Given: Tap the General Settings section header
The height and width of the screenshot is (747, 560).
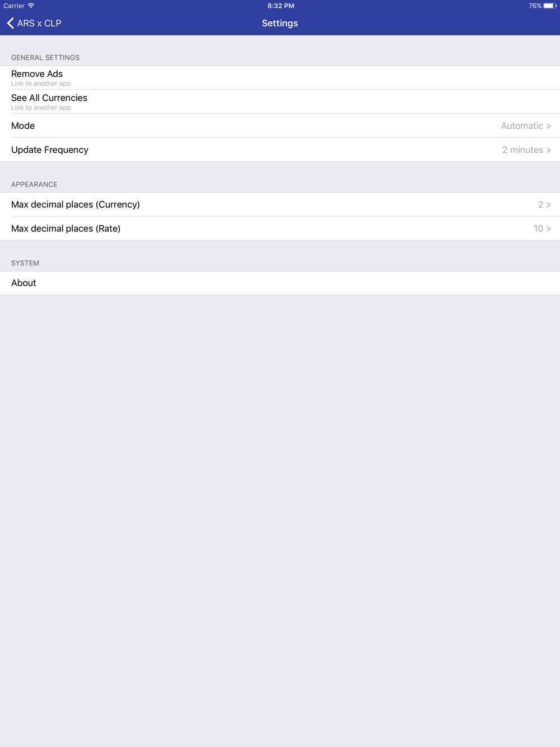Looking at the screenshot, I should tap(45, 58).
